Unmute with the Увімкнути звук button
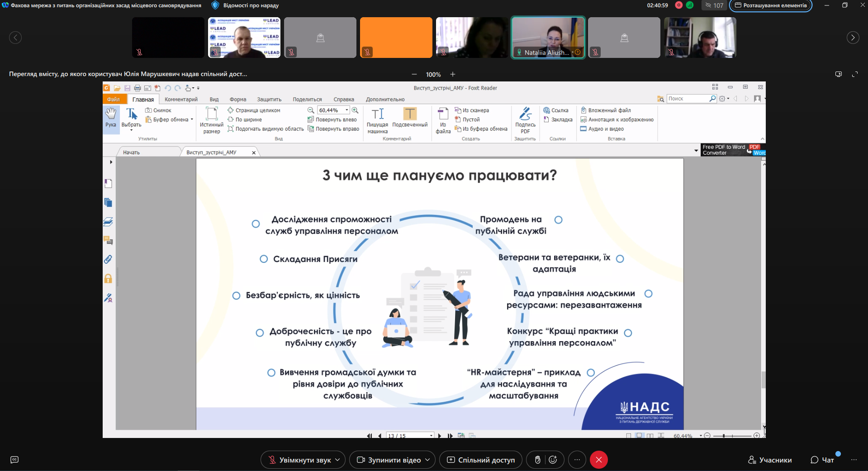 (x=299, y=460)
